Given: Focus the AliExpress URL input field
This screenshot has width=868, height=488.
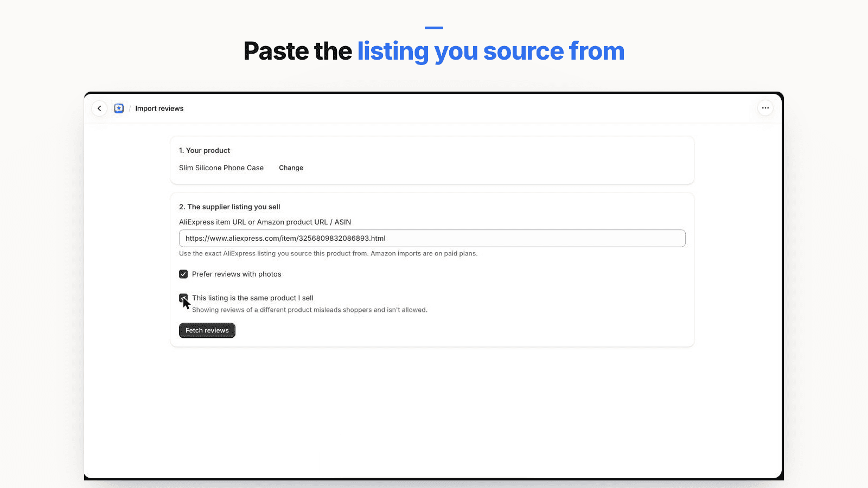Looking at the screenshot, I should (432, 239).
